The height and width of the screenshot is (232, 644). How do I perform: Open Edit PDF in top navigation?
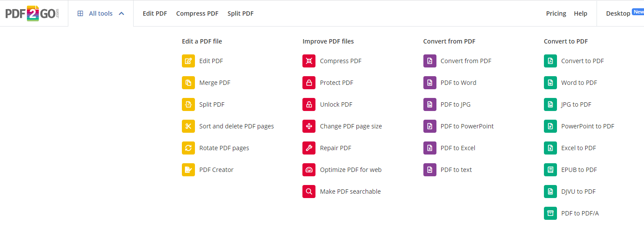(x=155, y=13)
